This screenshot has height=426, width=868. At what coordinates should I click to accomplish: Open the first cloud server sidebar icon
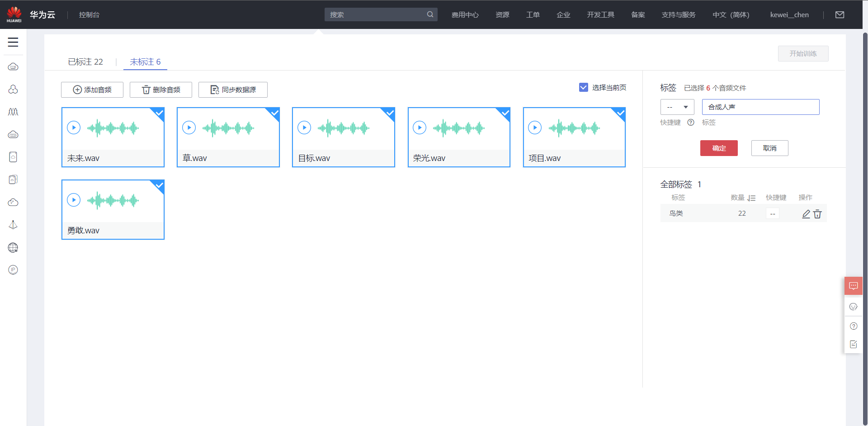click(13, 67)
